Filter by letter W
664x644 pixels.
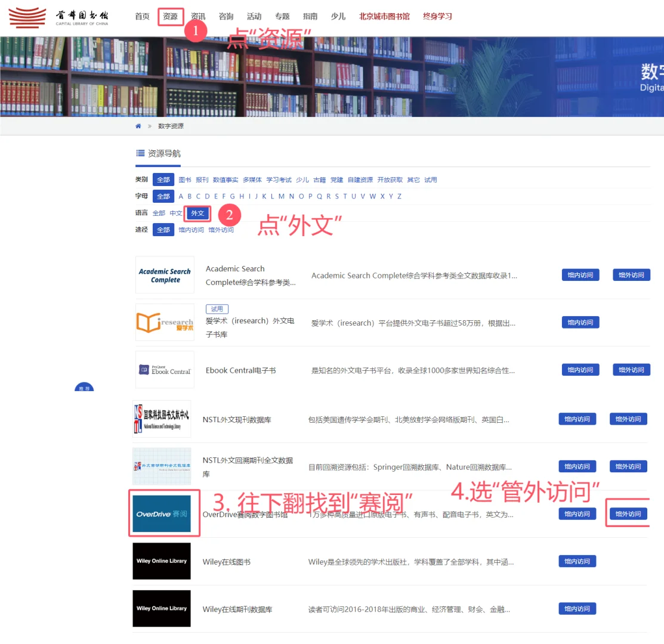[x=373, y=196]
